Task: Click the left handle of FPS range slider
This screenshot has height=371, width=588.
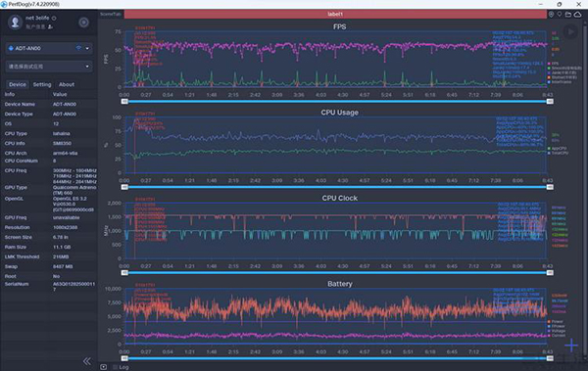Action: 124,102
